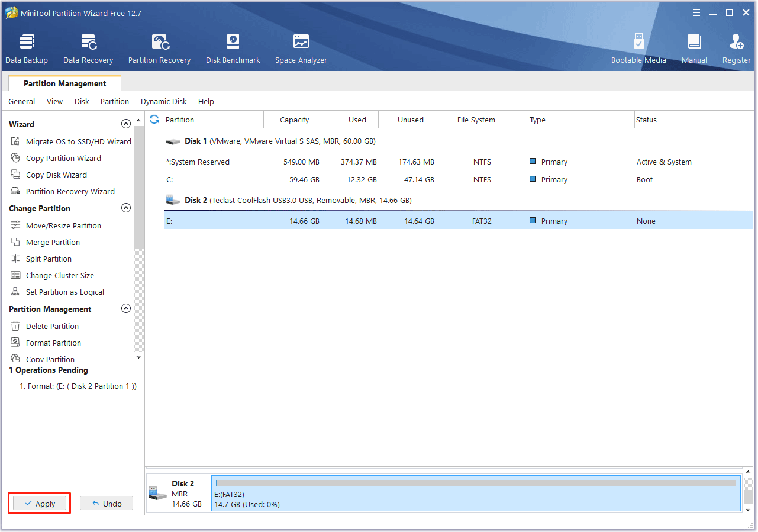Choose Format Partition

pos(46,343)
